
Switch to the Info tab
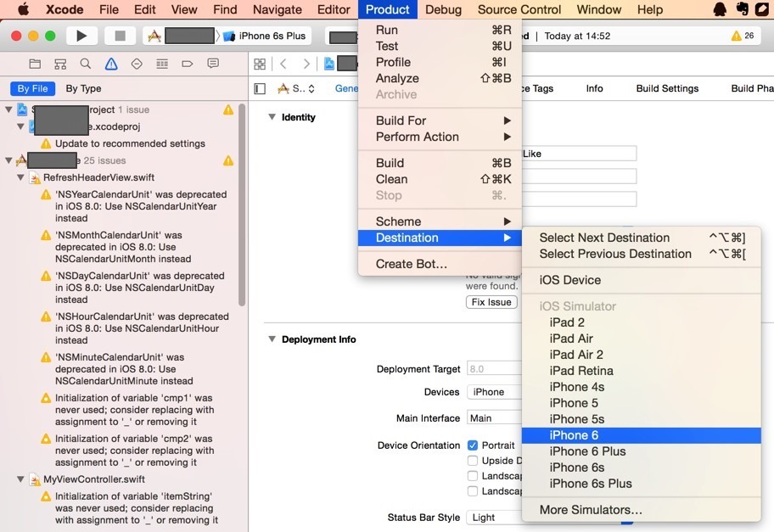pyautogui.click(x=594, y=88)
